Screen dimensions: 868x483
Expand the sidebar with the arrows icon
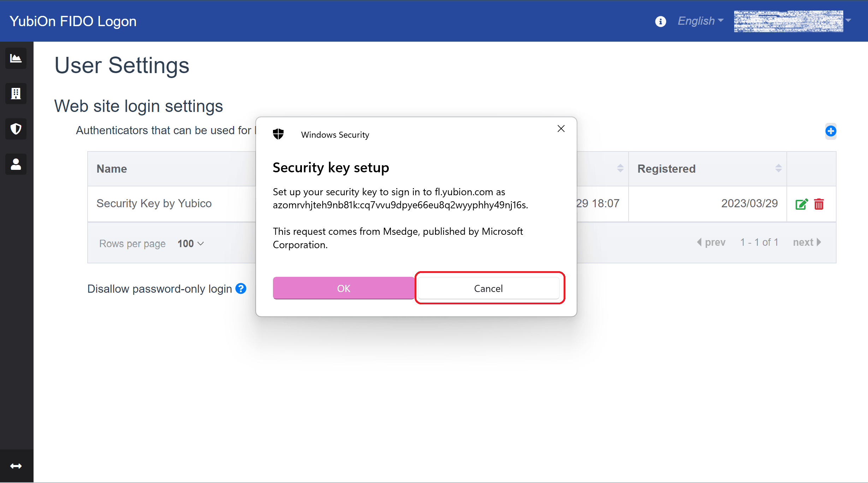16,466
